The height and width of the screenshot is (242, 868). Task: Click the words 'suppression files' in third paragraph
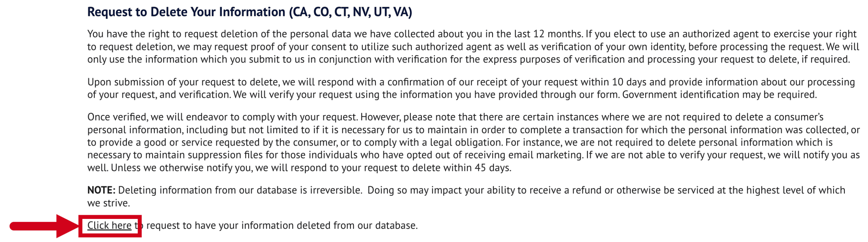tap(224, 155)
